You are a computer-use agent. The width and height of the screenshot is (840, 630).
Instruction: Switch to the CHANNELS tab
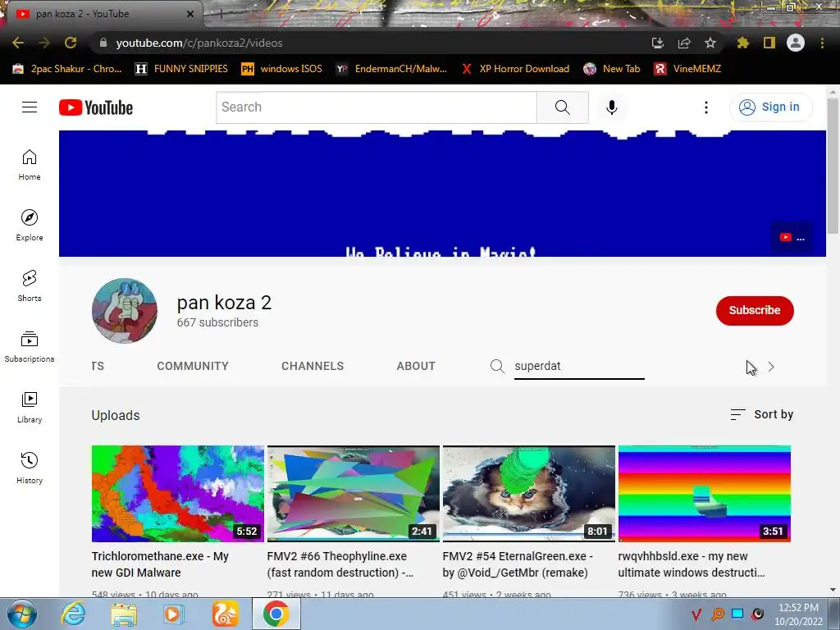313,367
